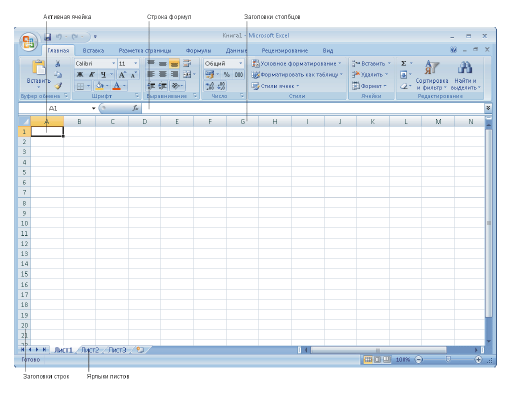Open the font size 11 dropdown
522x399 pixels.
(x=135, y=63)
